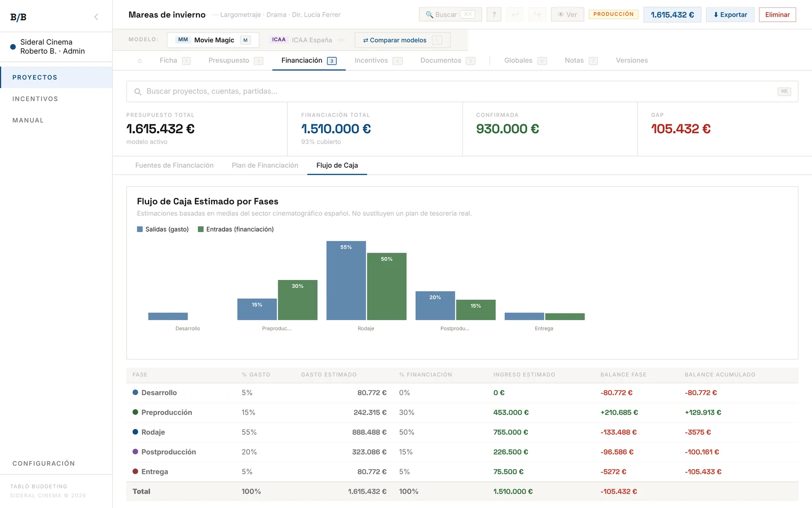Screen dimensions: 812x508
Task: Select INCENTIVOS in the sidebar
Action: coord(56,99)
